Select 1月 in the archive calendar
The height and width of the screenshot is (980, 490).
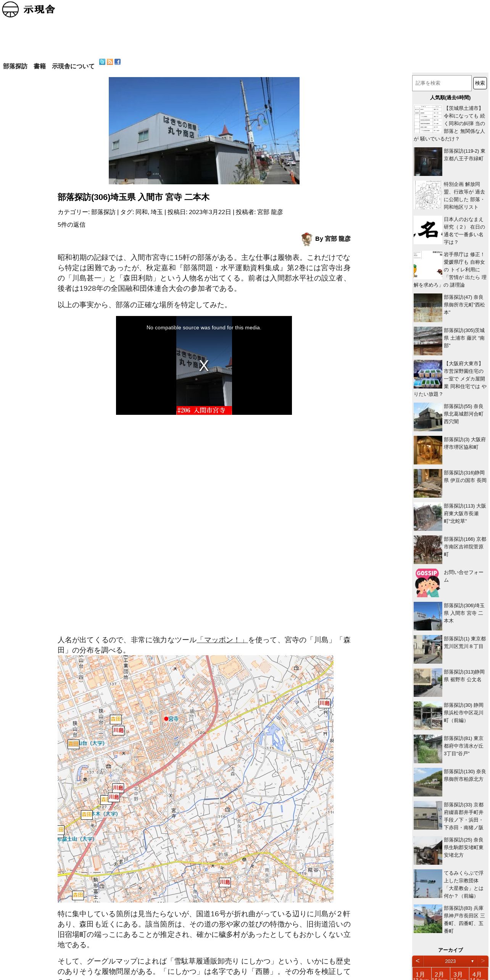pyautogui.click(x=421, y=974)
